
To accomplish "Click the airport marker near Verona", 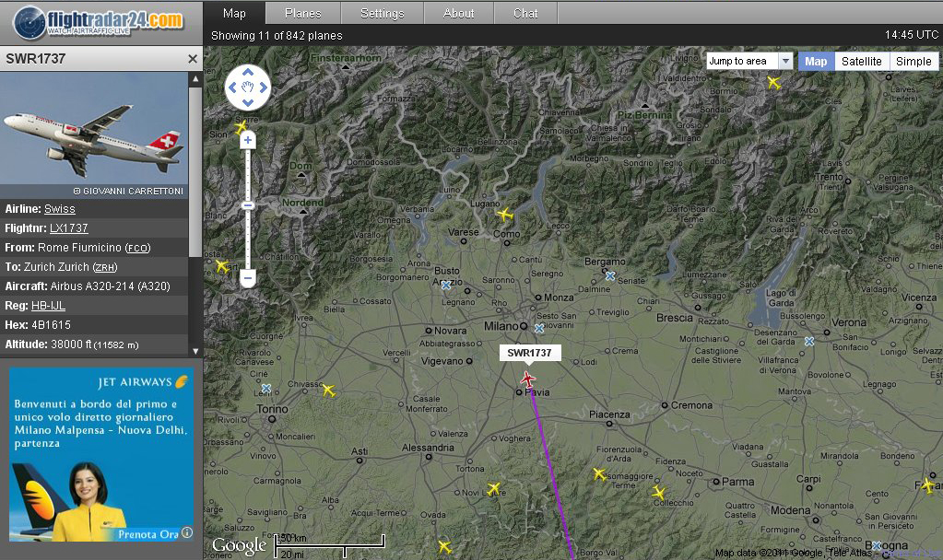I will tap(809, 342).
